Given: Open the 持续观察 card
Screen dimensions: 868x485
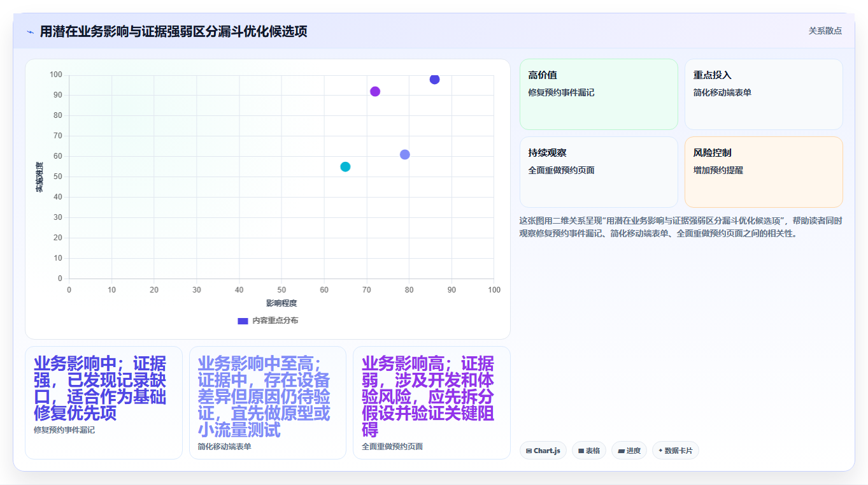Looking at the screenshot, I should pos(599,172).
